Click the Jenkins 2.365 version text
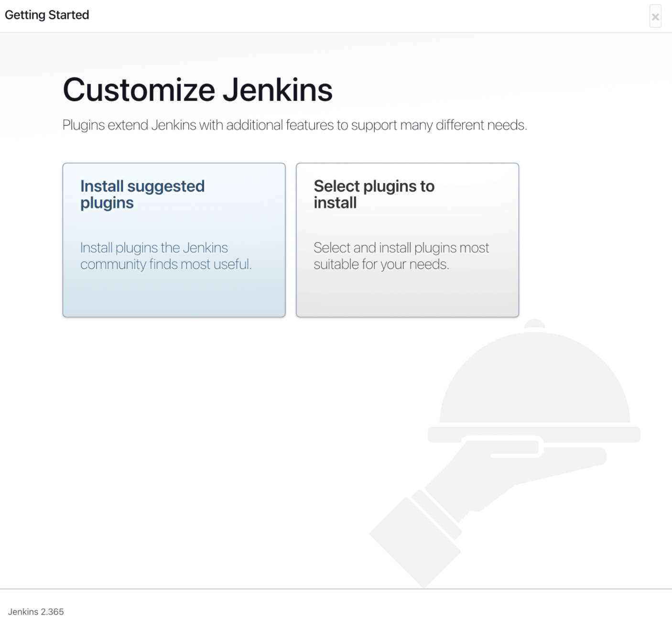This screenshot has width=672, height=629. (36, 612)
